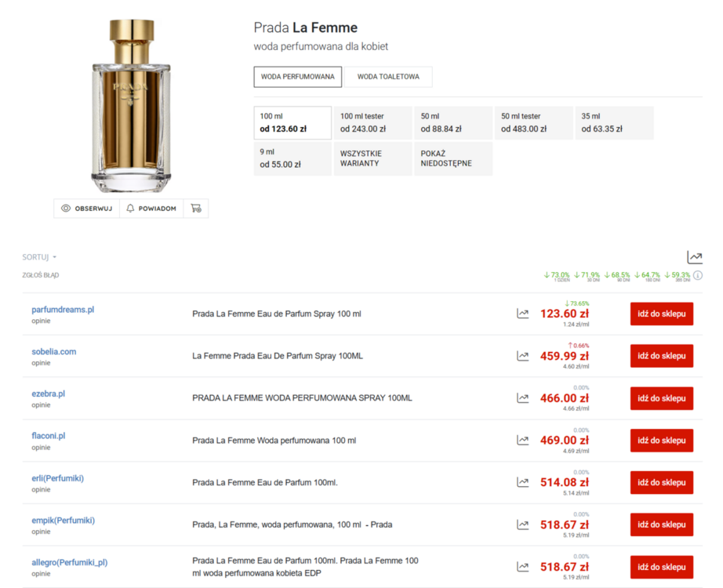Enable price alert with Powiadom button
The width and height of the screenshot is (723, 588).
pyautogui.click(x=151, y=209)
